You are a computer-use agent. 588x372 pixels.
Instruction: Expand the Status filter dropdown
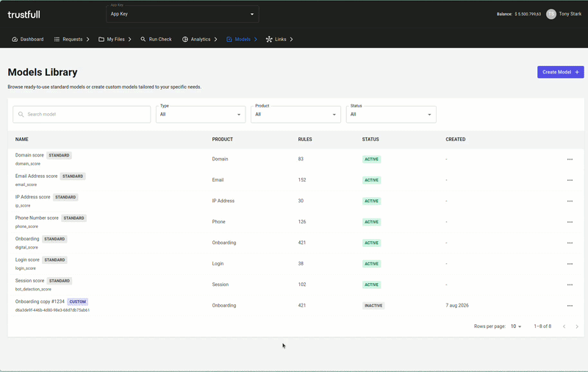coord(391,115)
